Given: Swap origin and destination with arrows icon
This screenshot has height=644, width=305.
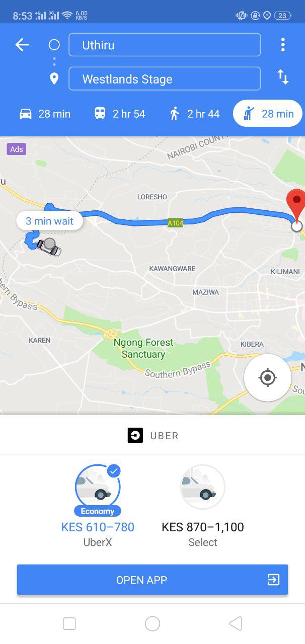Looking at the screenshot, I should tap(283, 77).
